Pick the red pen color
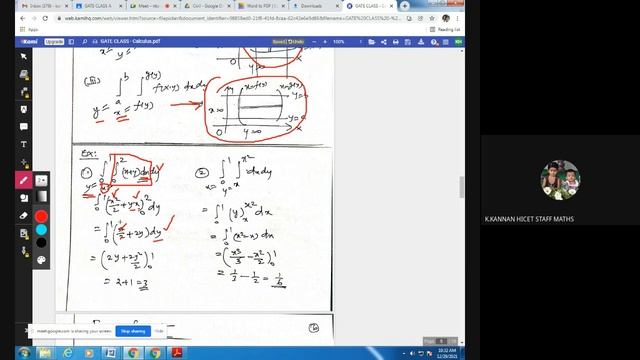Viewport: 640px width, 360px height. coord(41,216)
